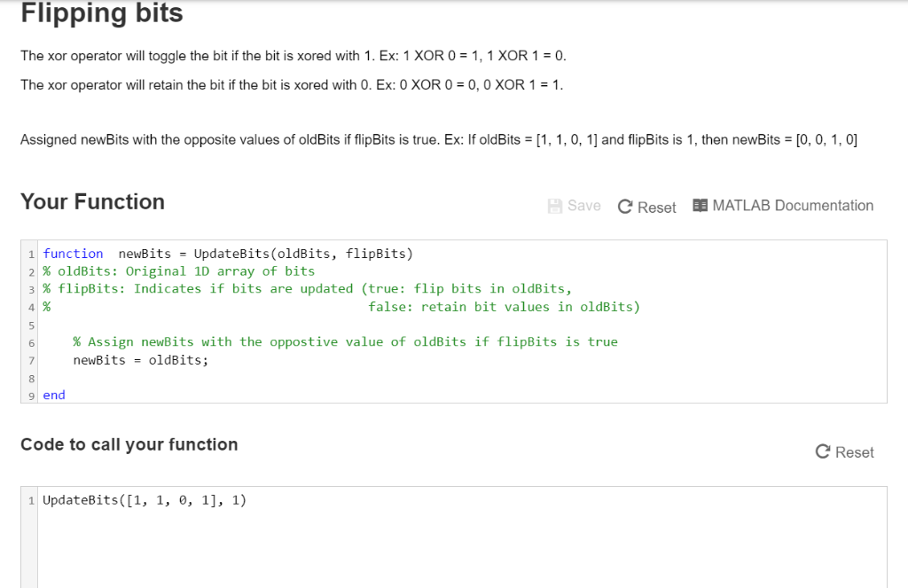Image resolution: width=908 pixels, height=588 pixels.
Task: Click the function declaration line UpdateBits(oldBits, flipBits)
Action: (x=228, y=254)
